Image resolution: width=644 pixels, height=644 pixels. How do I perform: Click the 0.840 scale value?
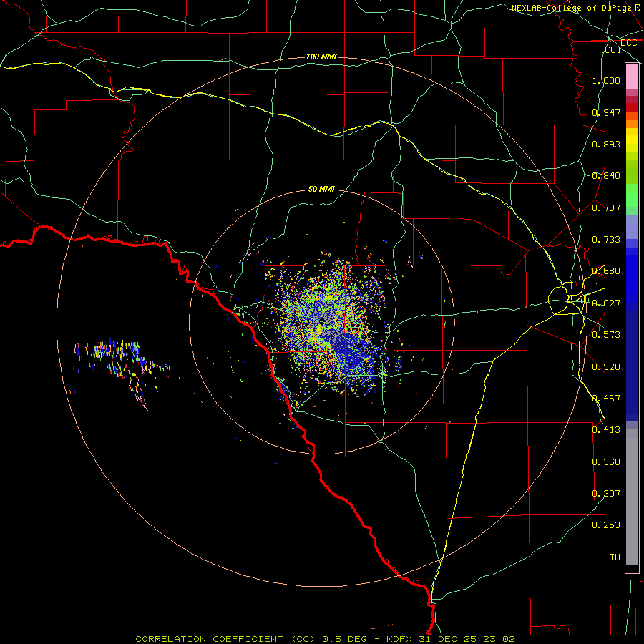(606, 176)
